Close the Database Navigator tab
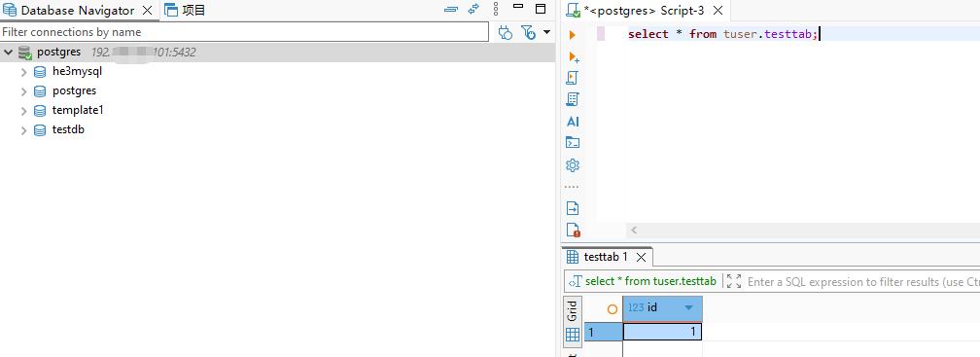Viewport: 980px width, 357px height. [148, 10]
